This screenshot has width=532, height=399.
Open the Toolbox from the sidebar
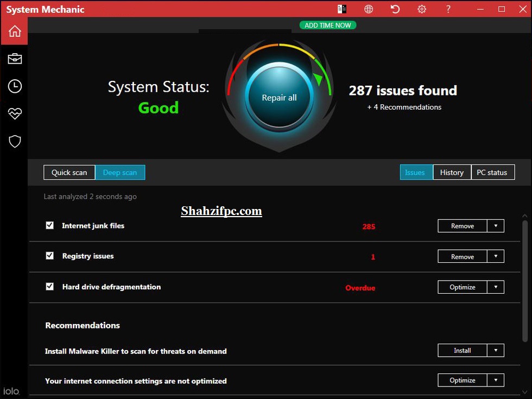pyautogui.click(x=14, y=58)
